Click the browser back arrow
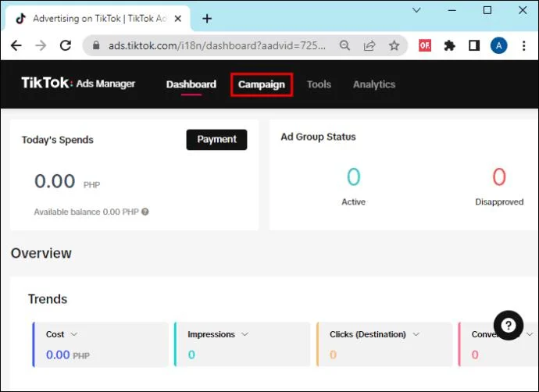Screen dimensions: 539x392 (16, 45)
